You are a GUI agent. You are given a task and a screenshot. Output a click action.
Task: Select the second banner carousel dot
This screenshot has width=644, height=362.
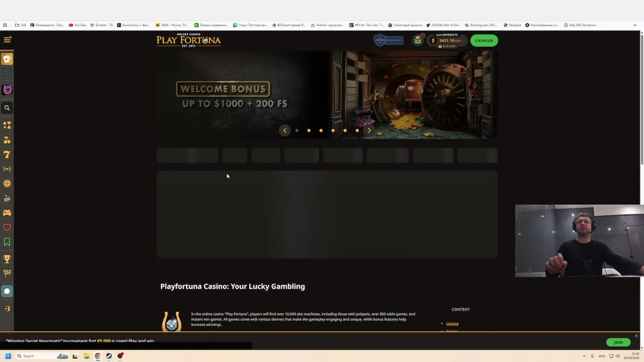[309, 131]
